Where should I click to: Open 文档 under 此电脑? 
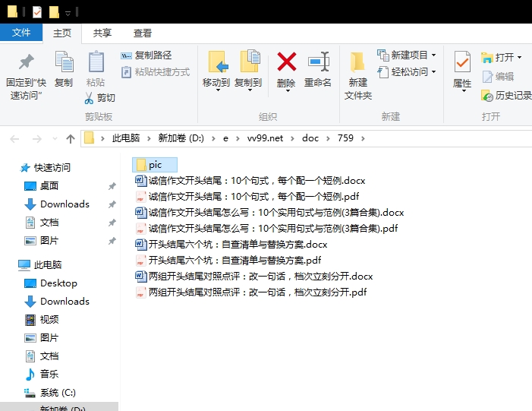(42, 356)
